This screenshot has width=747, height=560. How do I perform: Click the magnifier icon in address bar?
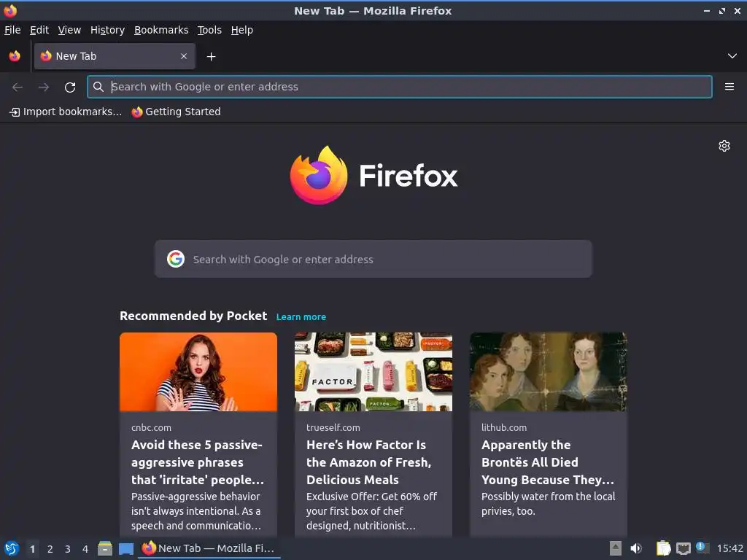click(x=98, y=87)
